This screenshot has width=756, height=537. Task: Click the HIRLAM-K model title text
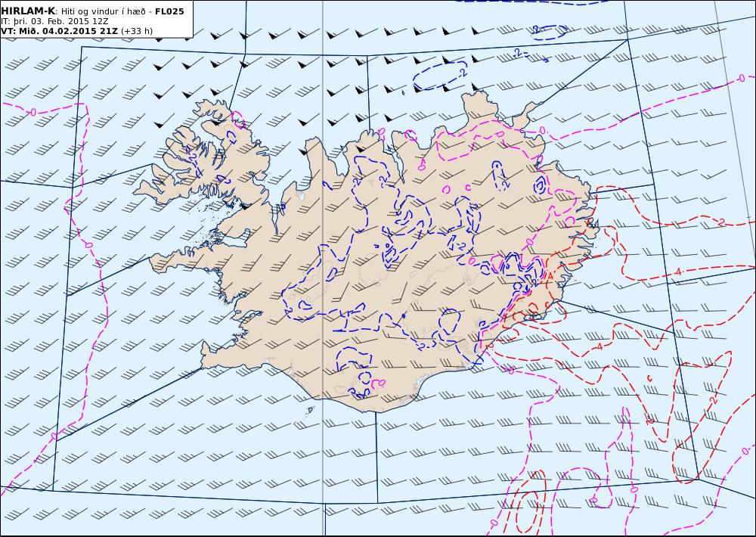(x=29, y=11)
